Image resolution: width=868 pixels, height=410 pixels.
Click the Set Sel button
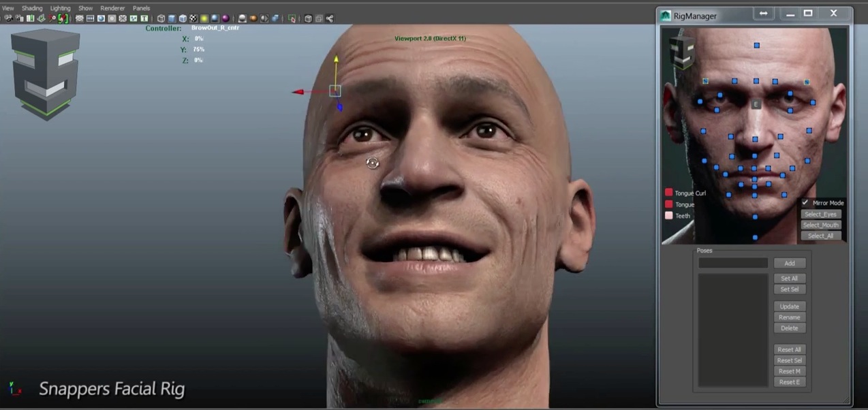point(790,289)
